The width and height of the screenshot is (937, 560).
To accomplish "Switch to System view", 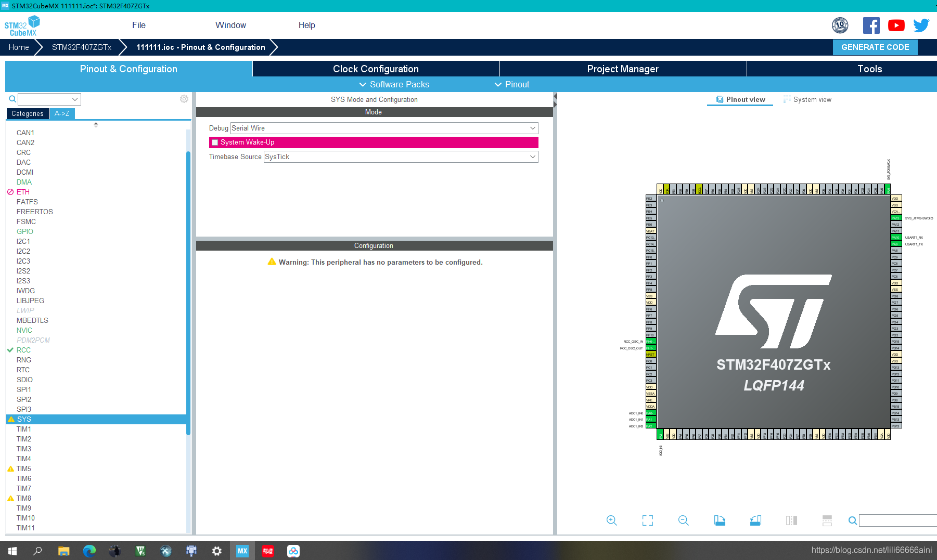I will [807, 99].
